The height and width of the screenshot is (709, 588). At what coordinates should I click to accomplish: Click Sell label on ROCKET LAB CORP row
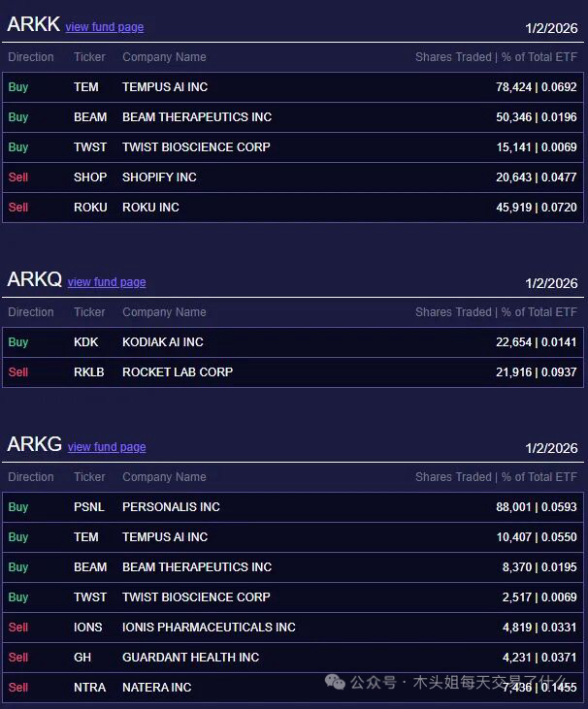pyautogui.click(x=18, y=372)
